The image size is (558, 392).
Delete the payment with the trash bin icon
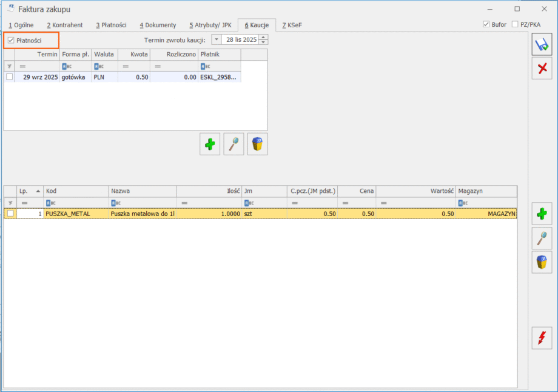click(257, 144)
